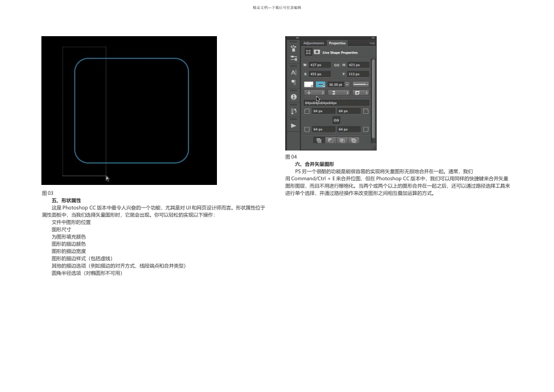
Task: Open the stroke alignment dropdown
Action: point(314,93)
